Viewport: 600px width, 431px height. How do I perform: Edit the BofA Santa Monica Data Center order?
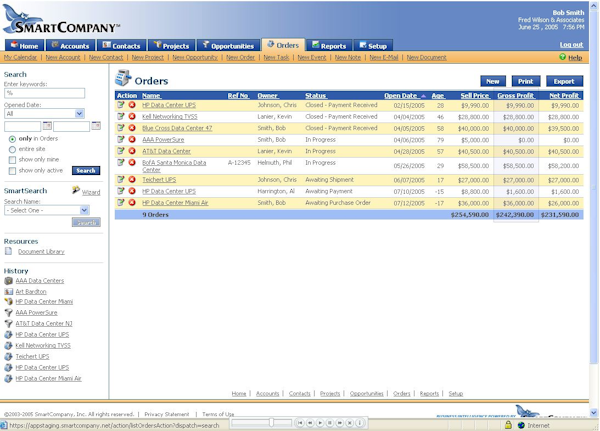[x=121, y=162]
